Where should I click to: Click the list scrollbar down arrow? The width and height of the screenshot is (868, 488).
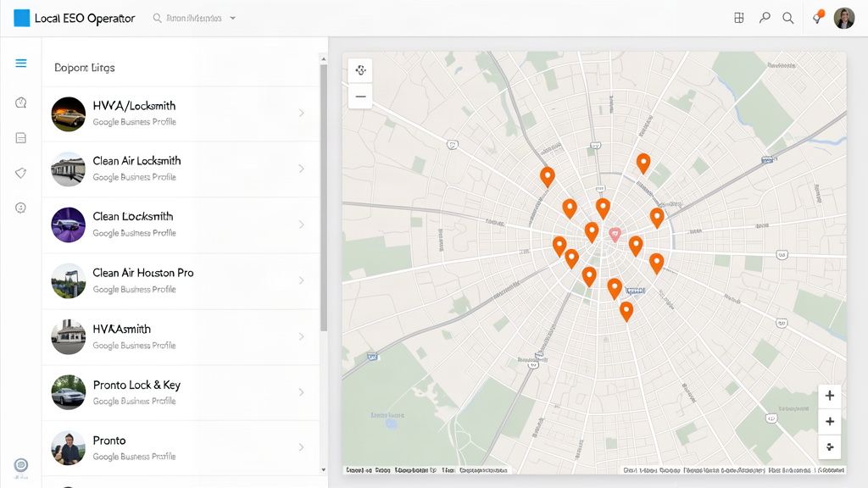pyautogui.click(x=323, y=469)
